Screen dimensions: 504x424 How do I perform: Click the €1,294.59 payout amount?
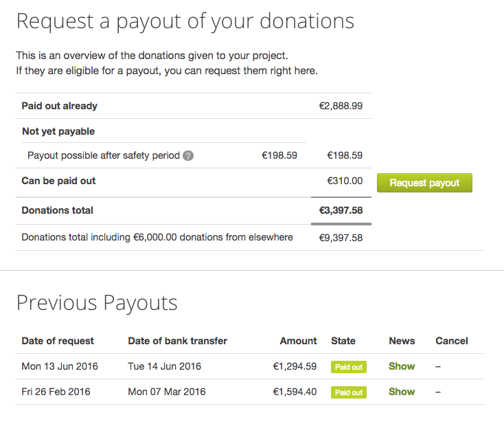coord(295,366)
